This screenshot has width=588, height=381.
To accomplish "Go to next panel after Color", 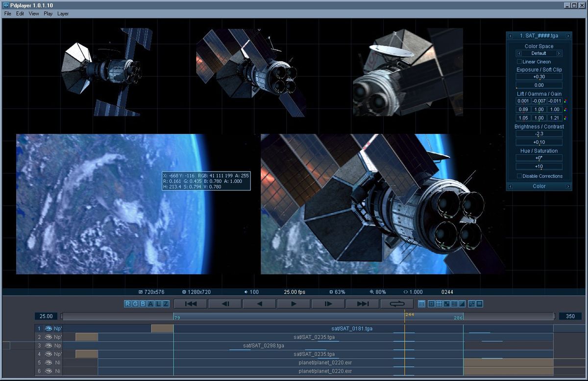I will coord(568,186).
